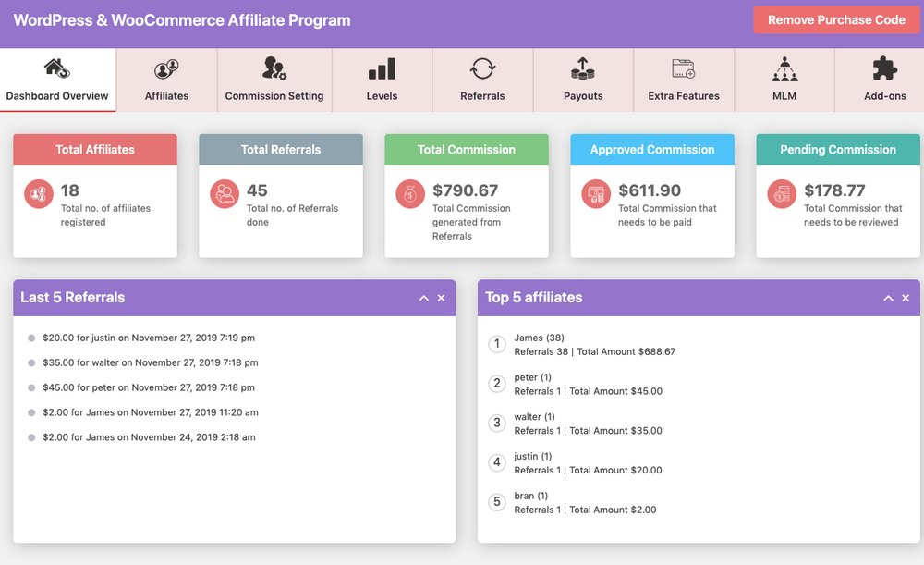
Task: Click the Referrals circular arrows icon
Action: click(x=482, y=68)
